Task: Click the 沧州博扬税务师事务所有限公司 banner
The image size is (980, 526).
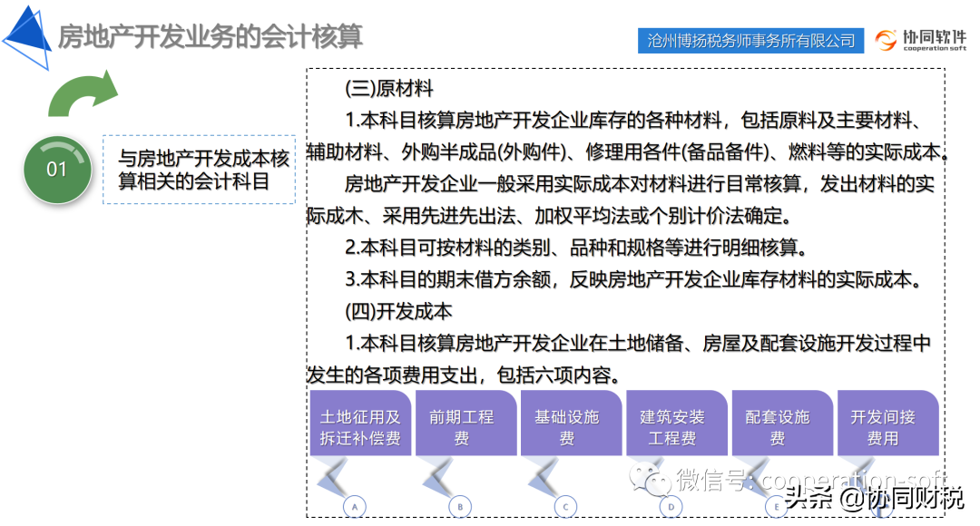Action: [x=751, y=40]
